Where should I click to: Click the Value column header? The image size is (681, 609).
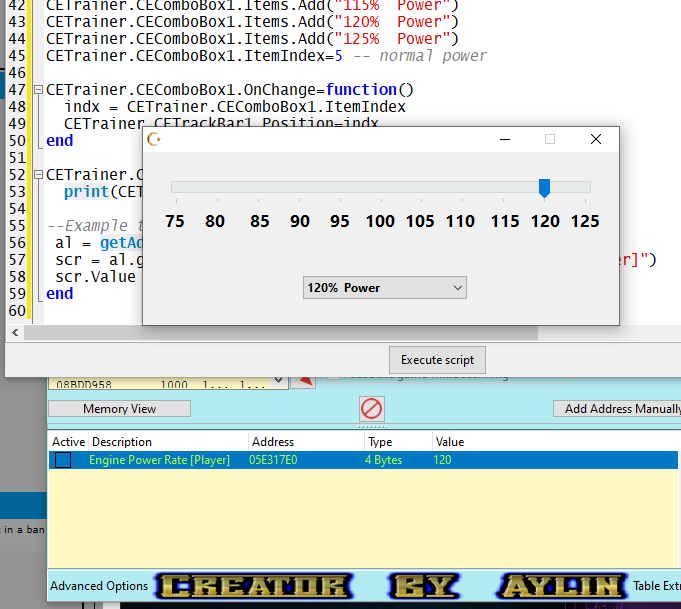(449, 441)
